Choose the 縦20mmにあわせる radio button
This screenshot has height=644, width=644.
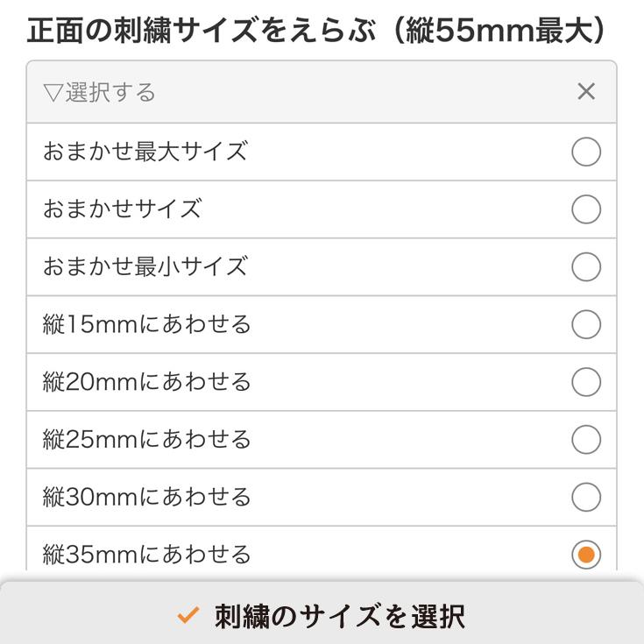click(x=586, y=382)
